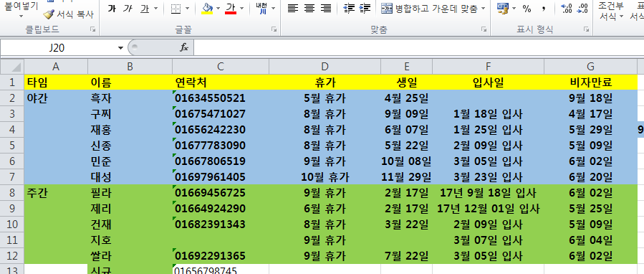Apply bold with the 가 Bold button

tap(111, 8)
